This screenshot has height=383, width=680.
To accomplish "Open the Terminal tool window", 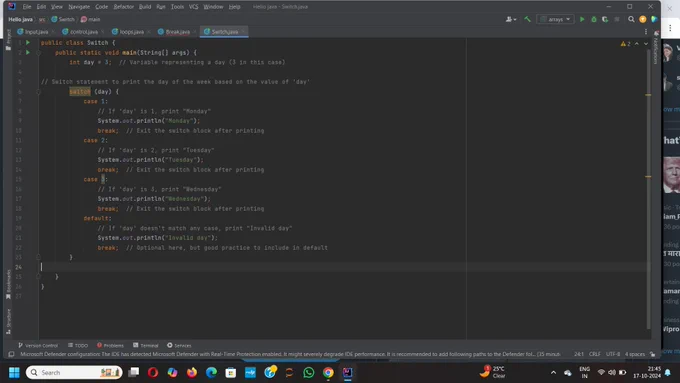I will coord(146,345).
